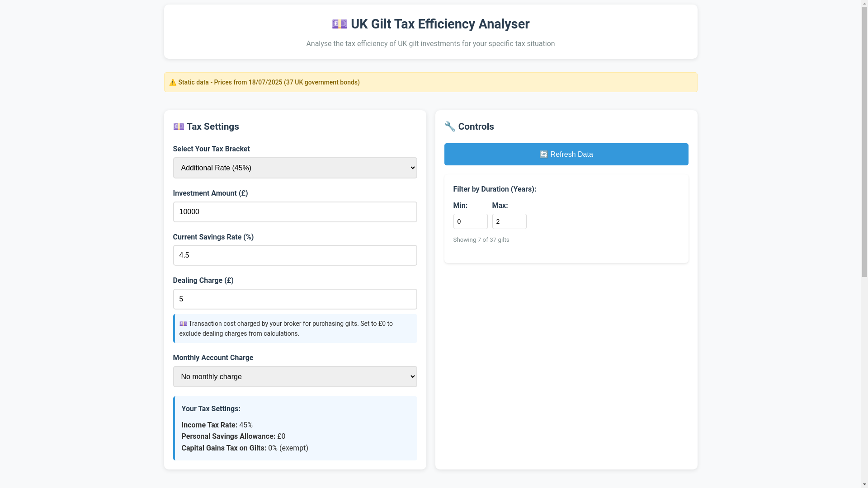Click the 'Investment Amount (£)' label
The height and width of the screenshot is (488, 868).
coord(210,193)
